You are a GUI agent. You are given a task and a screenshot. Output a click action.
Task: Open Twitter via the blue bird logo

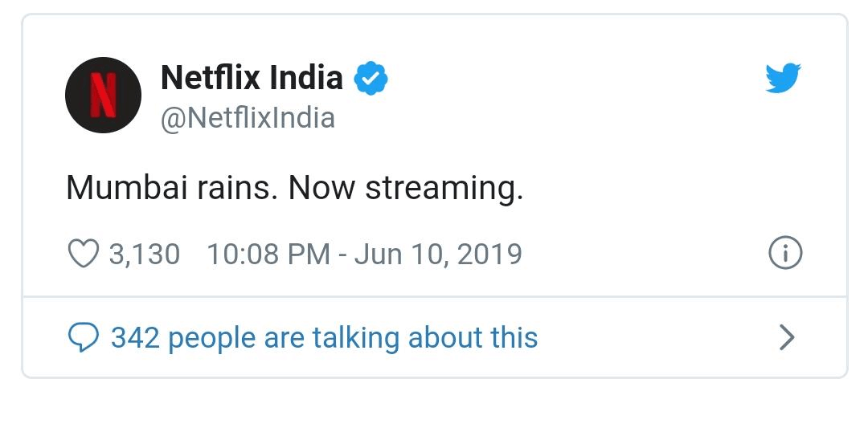click(x=784, y=78)
